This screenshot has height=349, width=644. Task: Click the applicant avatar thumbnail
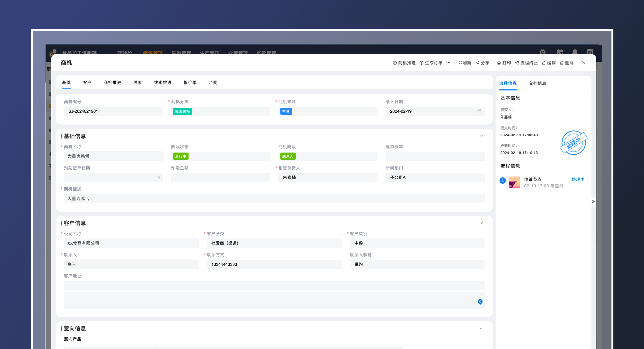pyautogui.click(x=514, y=182)
